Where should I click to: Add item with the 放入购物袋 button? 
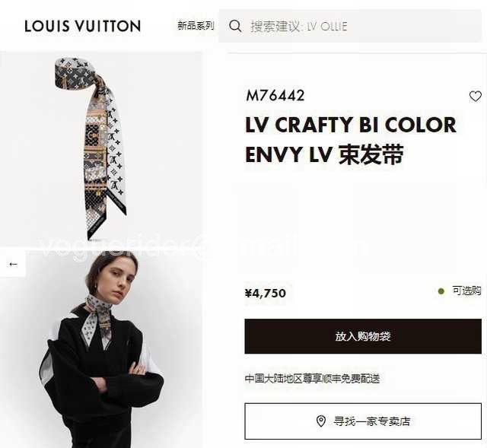[363, 336]
